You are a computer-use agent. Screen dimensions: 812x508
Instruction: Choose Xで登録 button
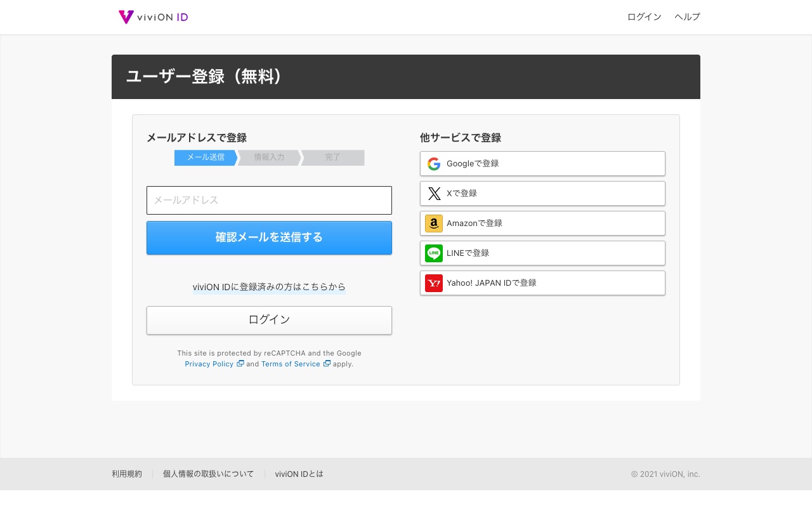pos(542,194)
